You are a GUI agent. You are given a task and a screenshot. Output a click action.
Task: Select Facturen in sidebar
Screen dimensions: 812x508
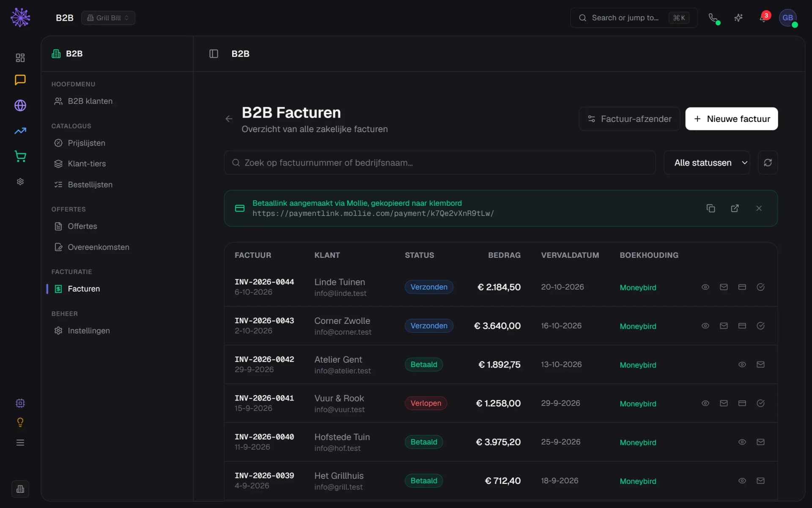[117, 289]
